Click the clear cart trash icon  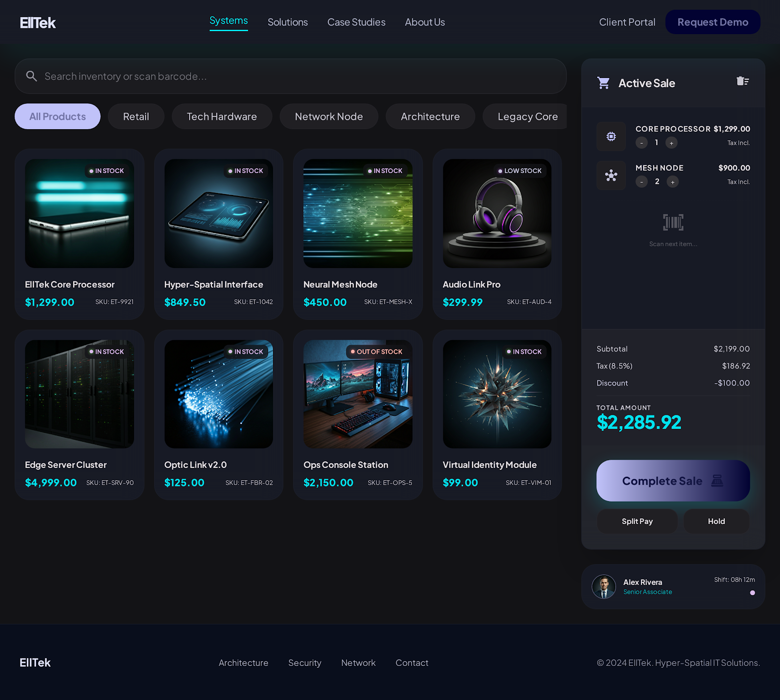[x=742, y=81]
